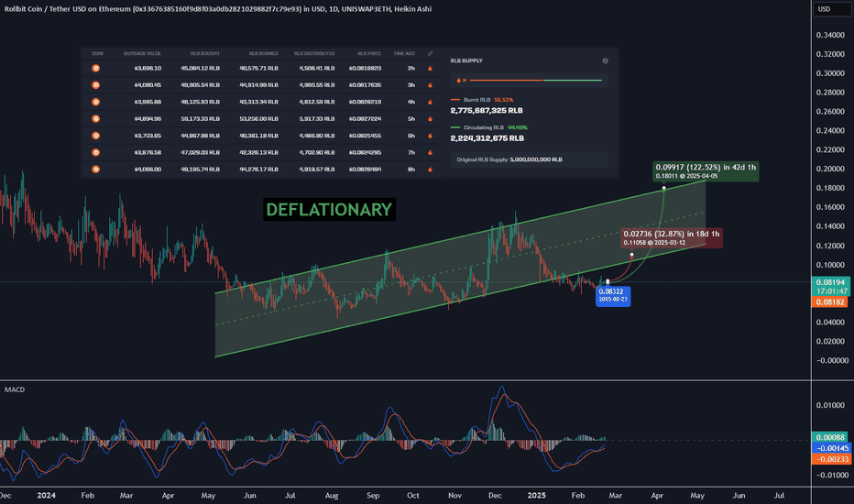The width and height of the screenshot is (854, 504).
Task: Click the RLB PRICE column header
Action: (369, 53)
